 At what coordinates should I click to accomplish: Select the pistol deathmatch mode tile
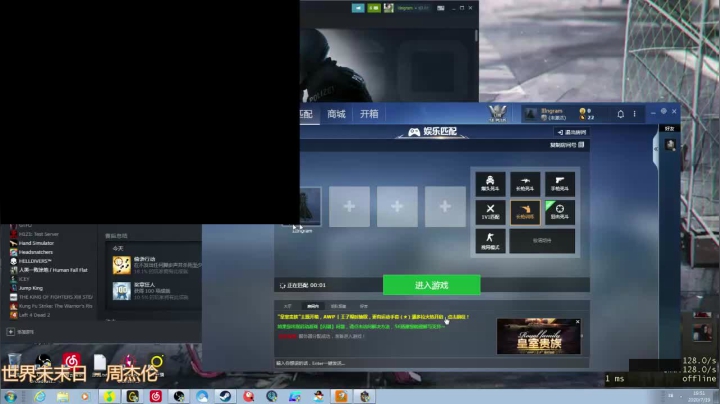tap(560, 184)
